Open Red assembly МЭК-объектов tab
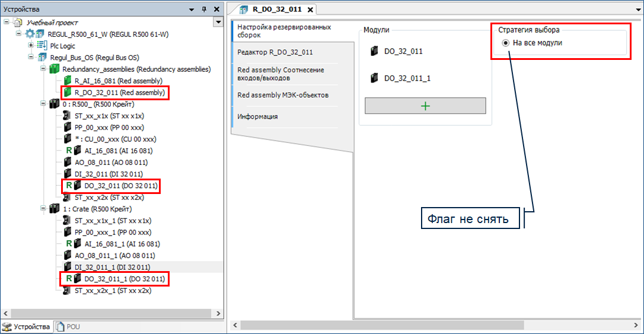644x334 pixels. tap(283, 95)
